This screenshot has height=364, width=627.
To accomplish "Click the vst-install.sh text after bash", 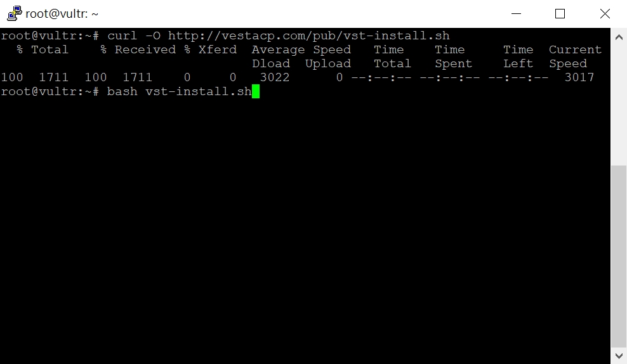I will 199,91.
